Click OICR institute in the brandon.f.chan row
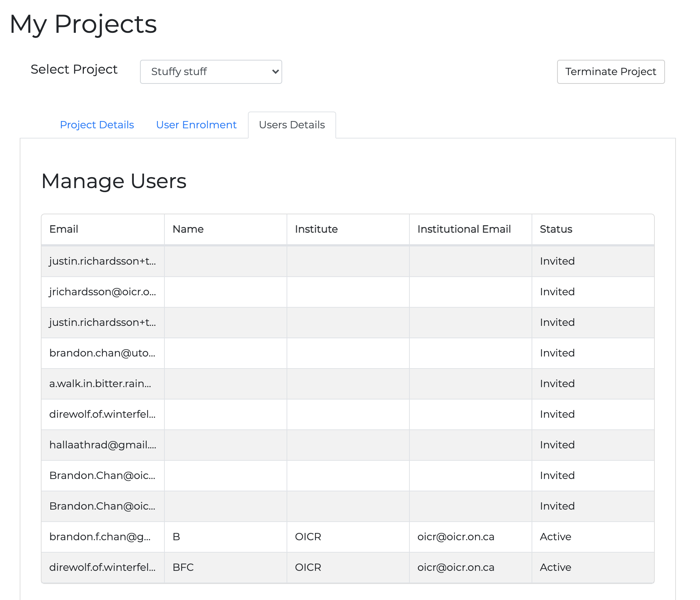The width and height of the screenshot is (700, 600). coord(348,537)
